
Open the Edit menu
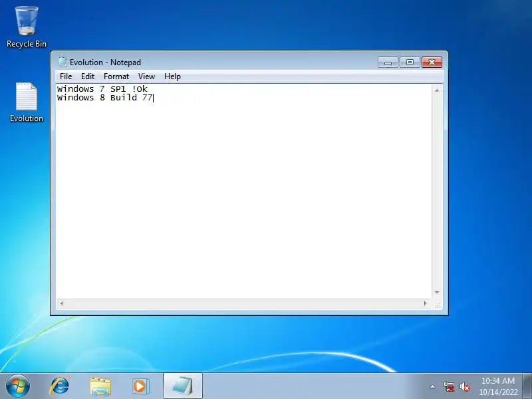(x=88, y=76)
